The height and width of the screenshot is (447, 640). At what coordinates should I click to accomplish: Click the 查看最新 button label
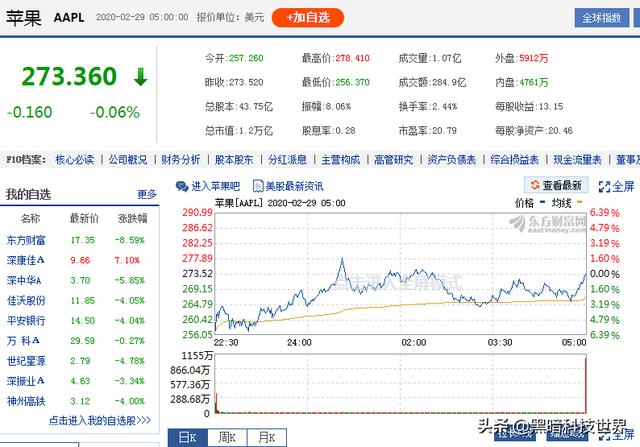pos(562,186)
